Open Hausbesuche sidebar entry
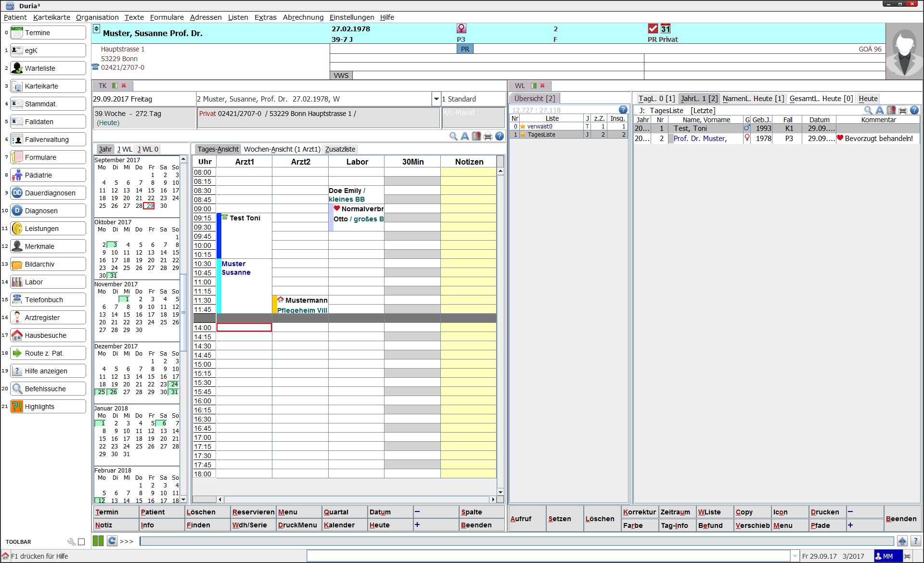This screenshot has height=563, width=924. (x=48, y=335)
